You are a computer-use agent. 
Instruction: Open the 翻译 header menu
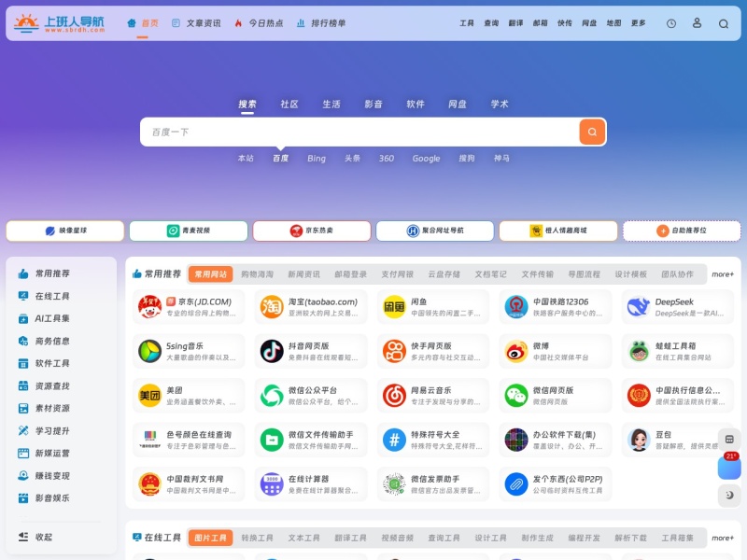click(x=515, y=22)
